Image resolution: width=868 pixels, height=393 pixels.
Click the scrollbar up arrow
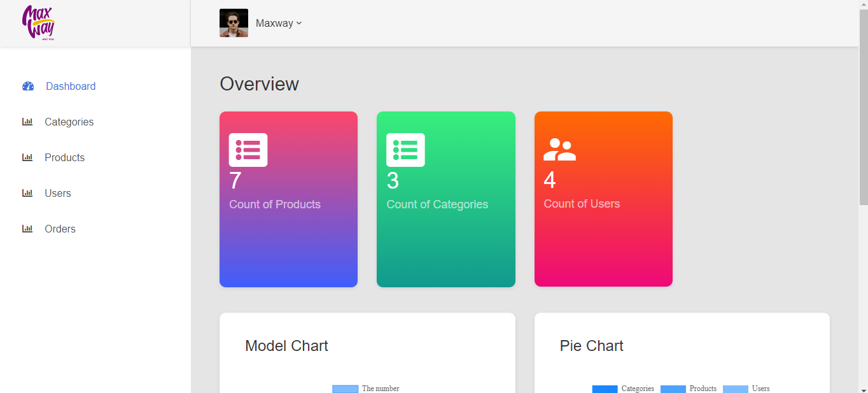point(864,5)
